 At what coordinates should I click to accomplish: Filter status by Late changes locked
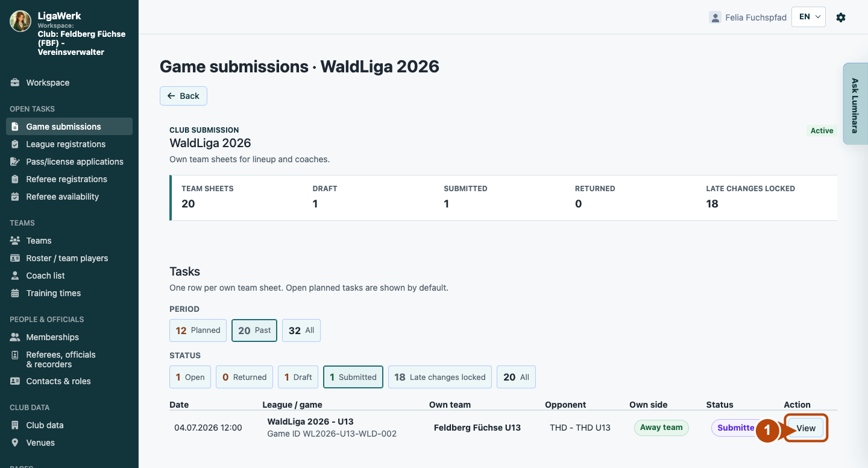pos(440,377)
